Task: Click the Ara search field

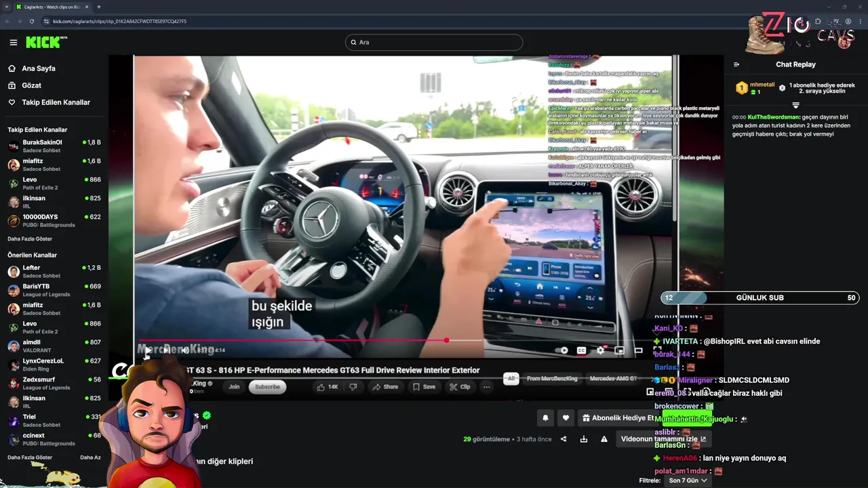Action: coord(434,42)
